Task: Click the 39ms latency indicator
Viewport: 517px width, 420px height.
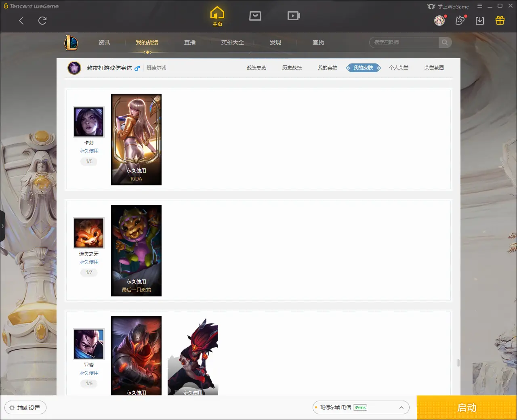Action: (x=360, y=407)
